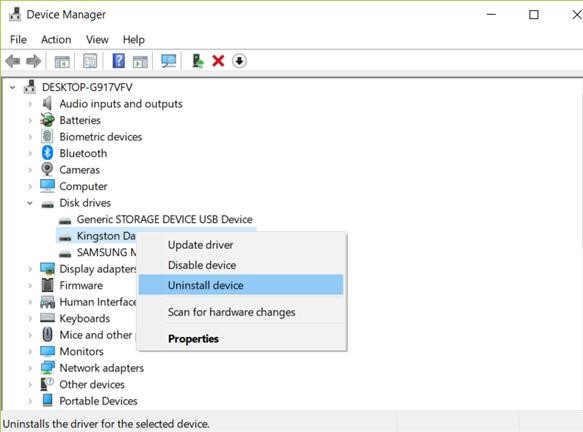Click the Scan for hardware changes monitor icon
The image size is (583, 432).
(168, 61)
